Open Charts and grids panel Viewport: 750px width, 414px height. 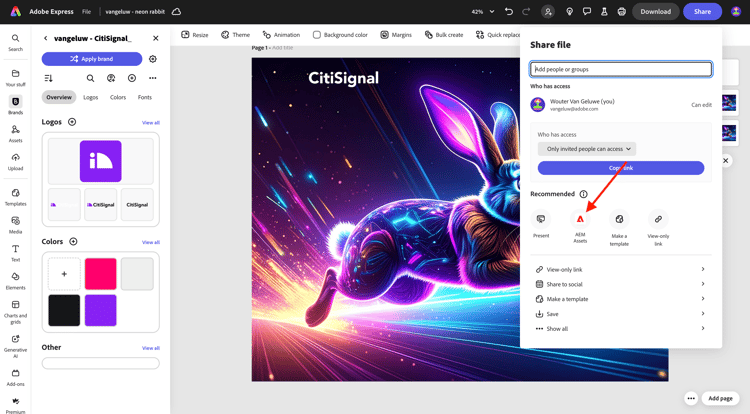tap(15, 312)
